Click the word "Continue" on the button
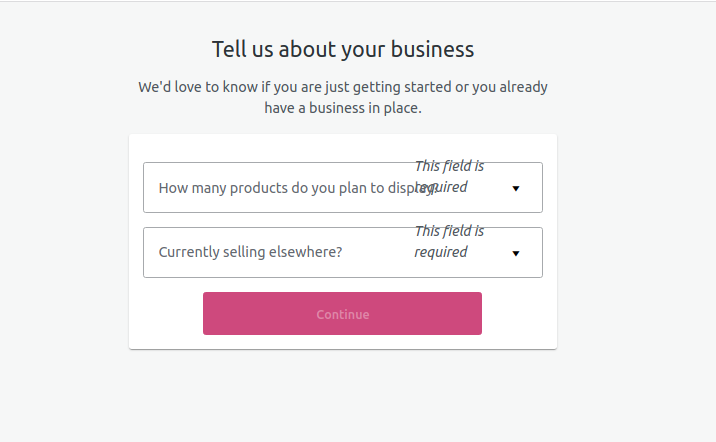The image size is (716, 442). click(342, 314)
